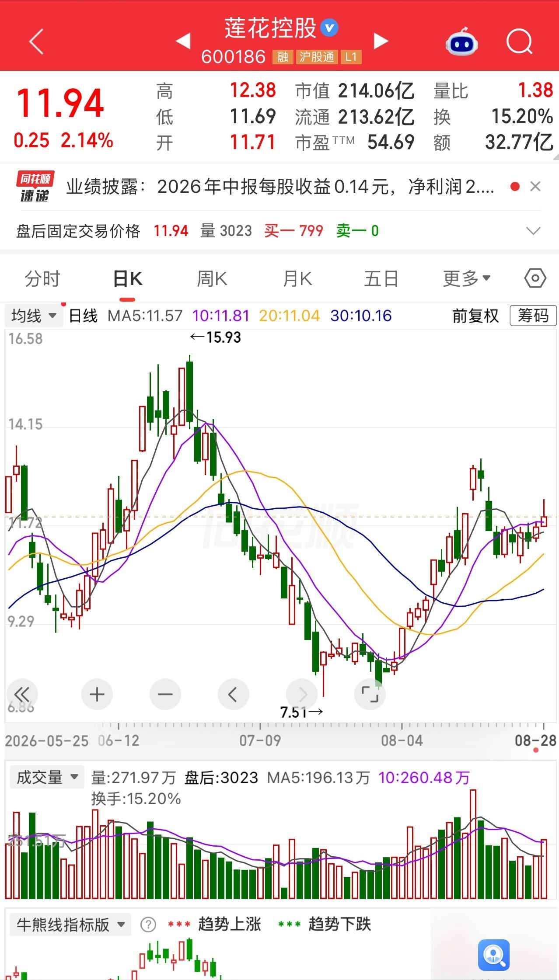The height and width of the screenshot is (980, 559).
Task: Tap the floating blue search-analysis button
Action: (x=494, y=955)
